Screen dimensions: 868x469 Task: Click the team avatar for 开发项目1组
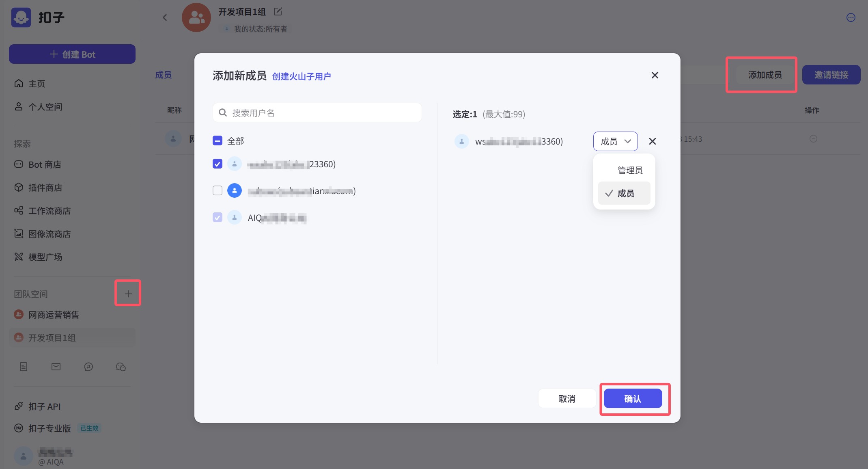(196, 17)
